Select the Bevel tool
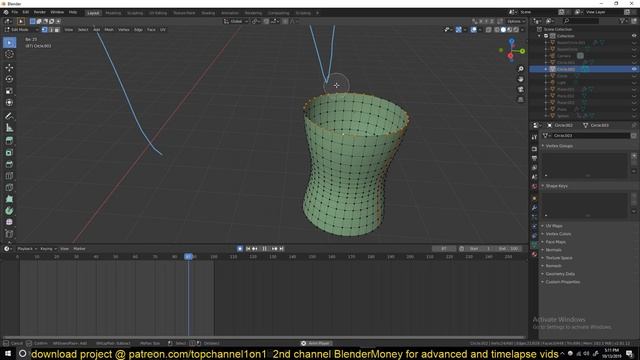Image resolution: width=640 pixels, height=360 pixels. click(x=9, y=164)
